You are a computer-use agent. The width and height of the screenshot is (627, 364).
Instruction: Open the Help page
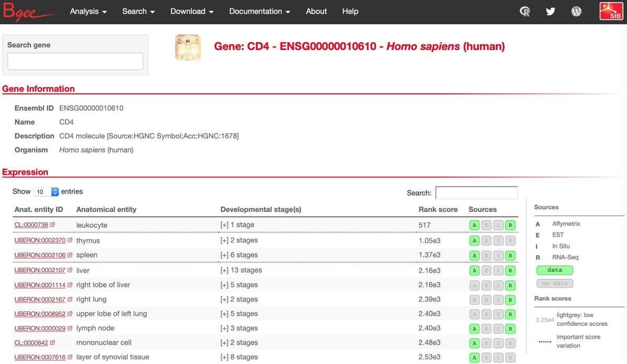(x=350, y=11)
